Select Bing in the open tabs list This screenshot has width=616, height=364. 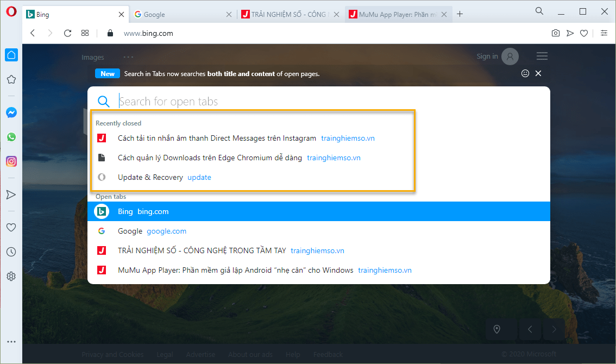point(319,211)
